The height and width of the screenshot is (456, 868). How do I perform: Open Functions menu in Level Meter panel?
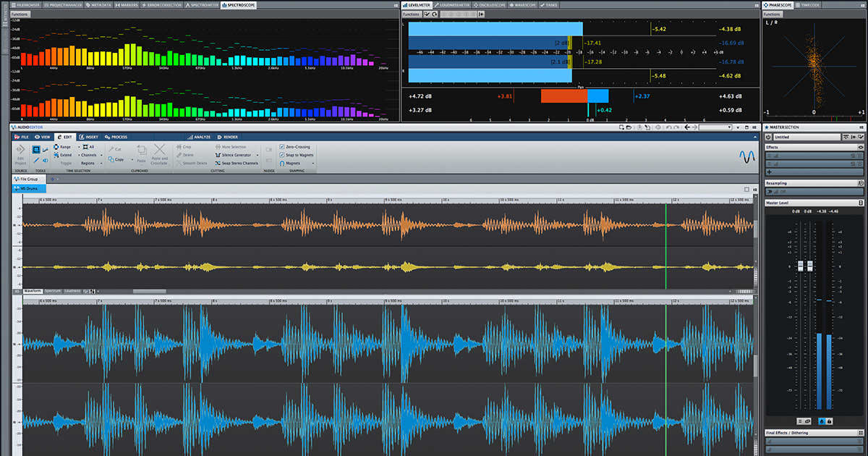(x=412, y=14)
